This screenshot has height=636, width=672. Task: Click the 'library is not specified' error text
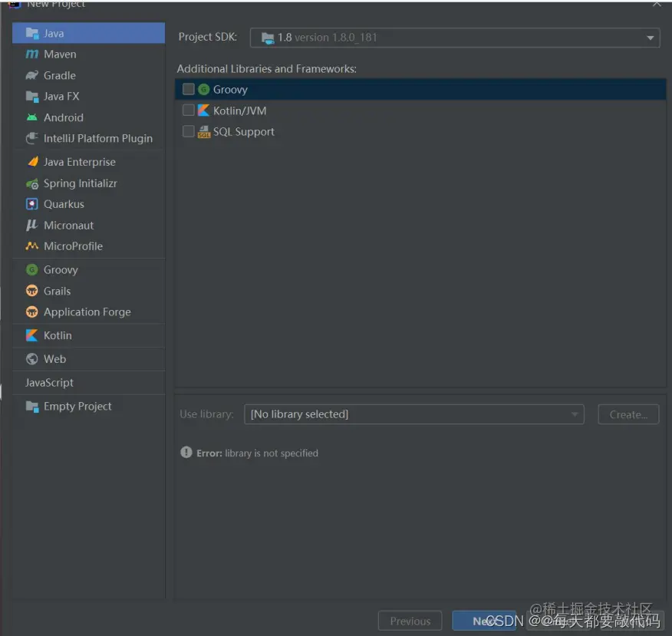point(272,453)
